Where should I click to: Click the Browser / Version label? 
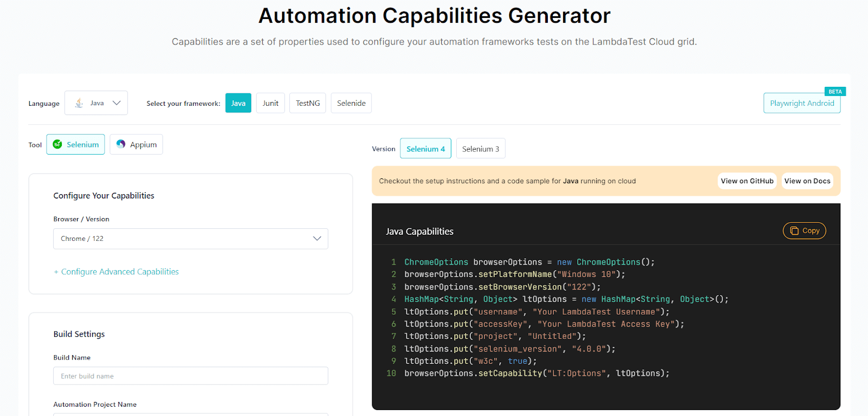click(81, 219)
